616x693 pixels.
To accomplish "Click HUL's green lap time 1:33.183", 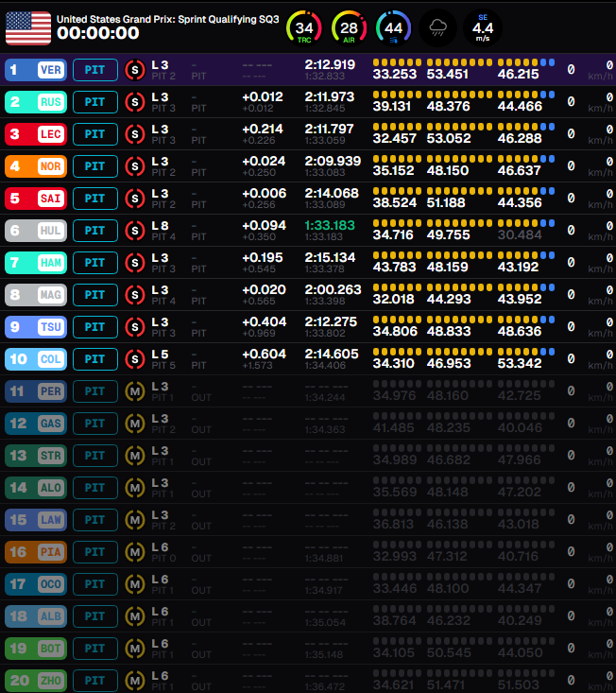I will (330, 225).
